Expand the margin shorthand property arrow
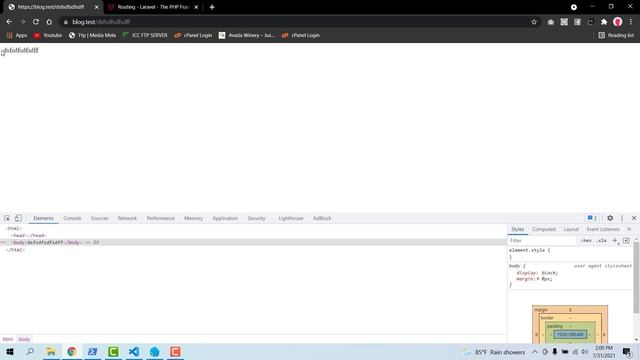The width and height of the screenshot is (640, 360). (x=538, y=279)
